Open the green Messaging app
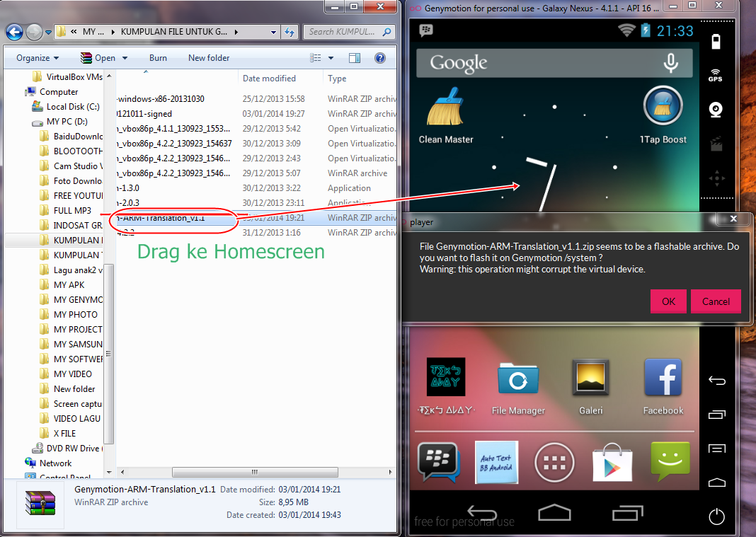Image resolution: width=756 pixels, height=537 pixels. pos(670,461)
